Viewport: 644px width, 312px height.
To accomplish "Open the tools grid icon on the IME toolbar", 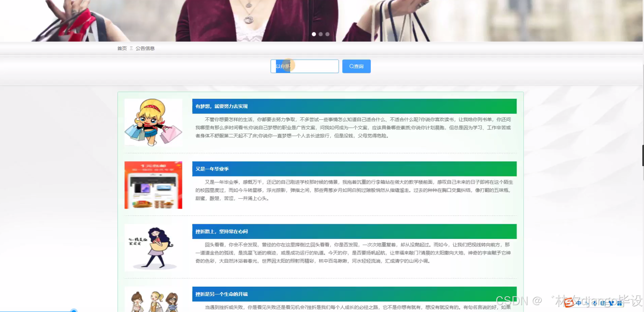I will click(620, 303).
